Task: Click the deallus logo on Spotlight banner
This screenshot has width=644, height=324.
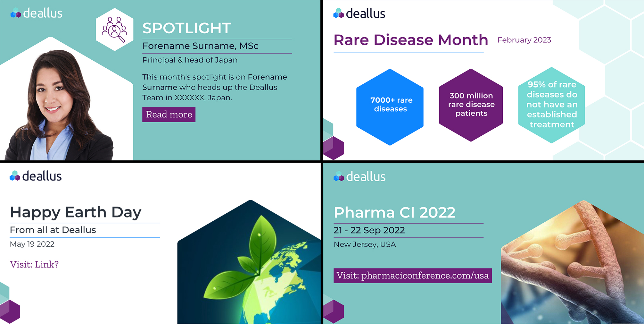Action: pyautogui.click(x=37, y=13)
